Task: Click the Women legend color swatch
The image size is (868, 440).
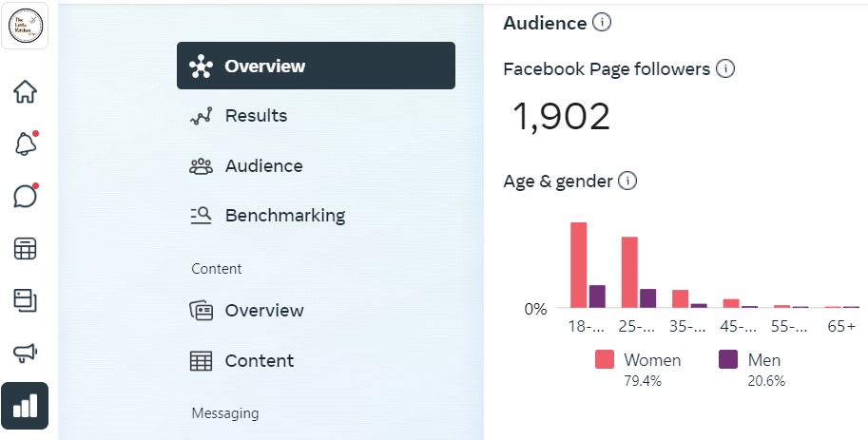Action: [x=605, y=360]
